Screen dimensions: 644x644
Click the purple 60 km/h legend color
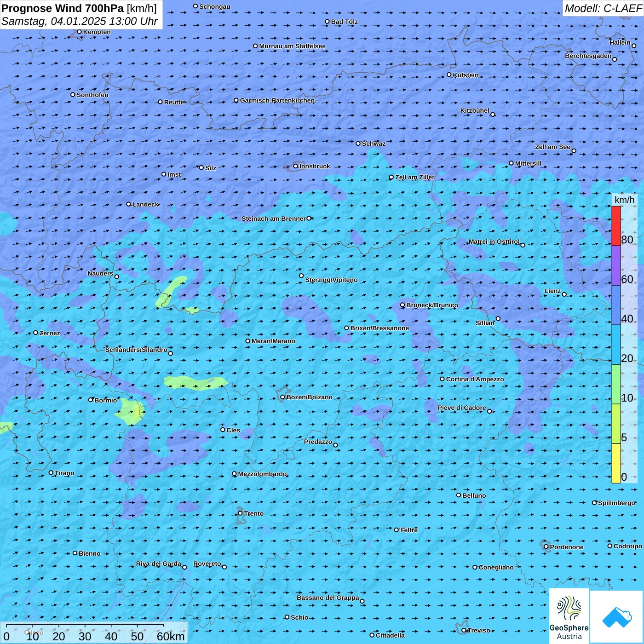616,265
